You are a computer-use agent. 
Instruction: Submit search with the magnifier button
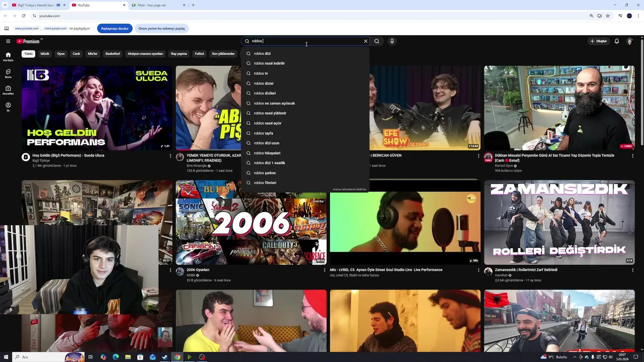click(377, 41)
